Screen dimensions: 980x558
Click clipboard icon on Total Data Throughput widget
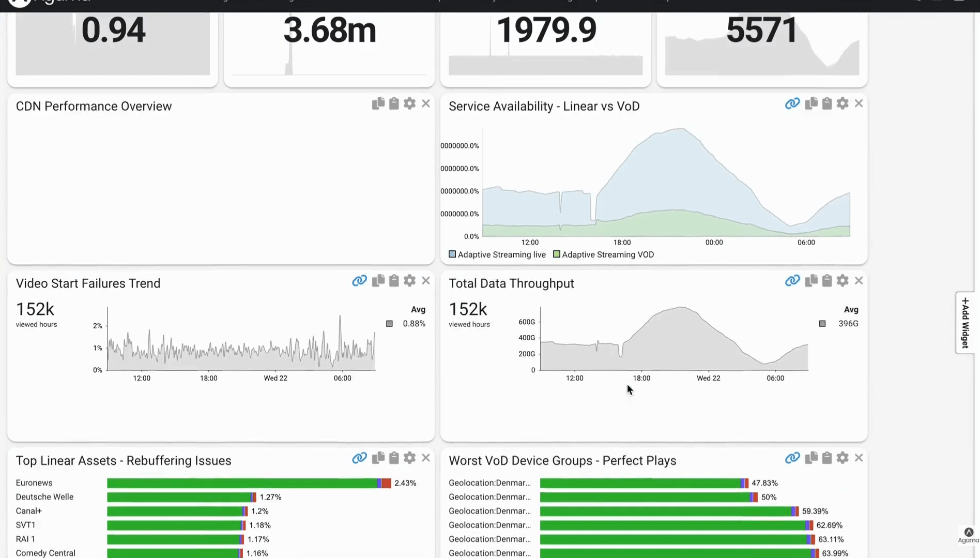[x=826, y=281]
